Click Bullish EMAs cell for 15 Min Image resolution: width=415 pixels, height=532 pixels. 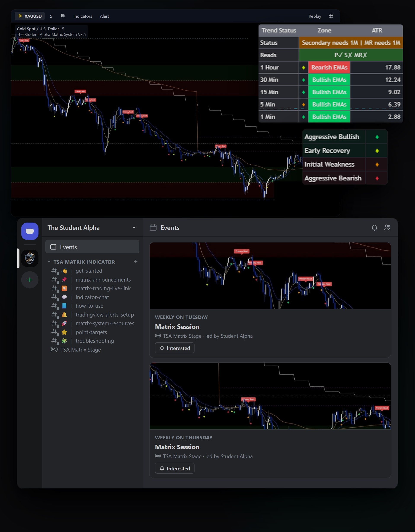(x=329, y=92)
